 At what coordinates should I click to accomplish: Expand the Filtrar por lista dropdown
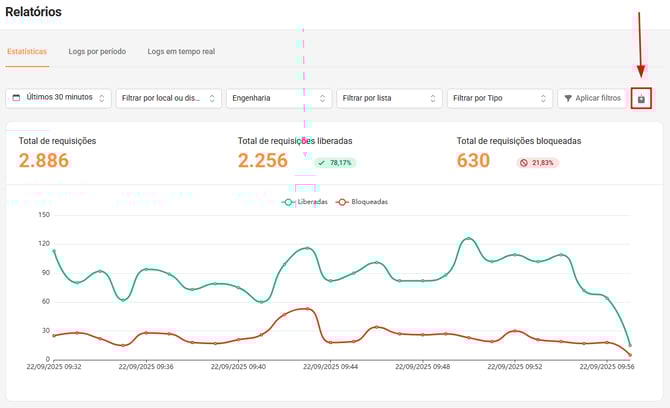point(388,98)
